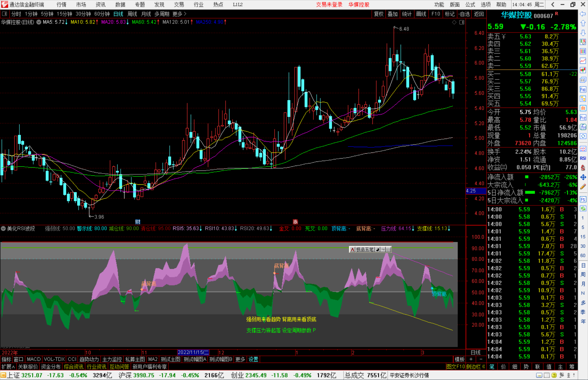
Task: Click the RSI indicator sidebar icon
Action: [x=583, y=158]
